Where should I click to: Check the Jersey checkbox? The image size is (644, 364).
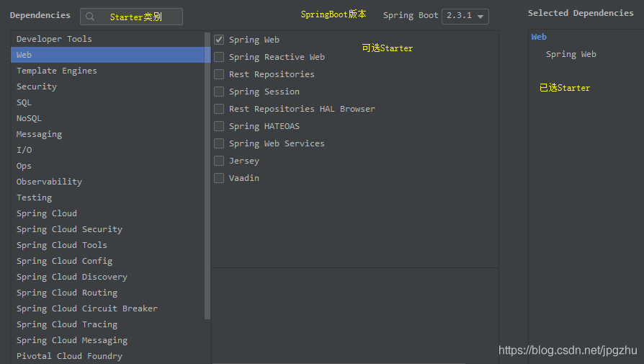point(219,161)
